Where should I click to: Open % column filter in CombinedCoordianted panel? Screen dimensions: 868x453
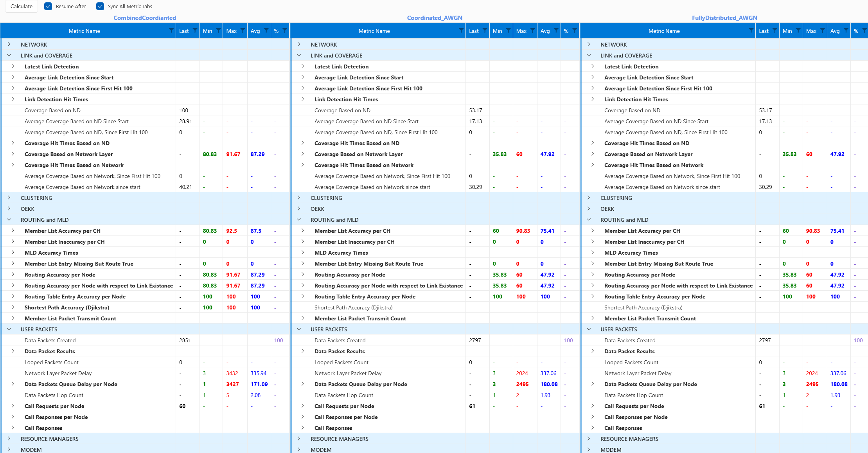(285, 31)
